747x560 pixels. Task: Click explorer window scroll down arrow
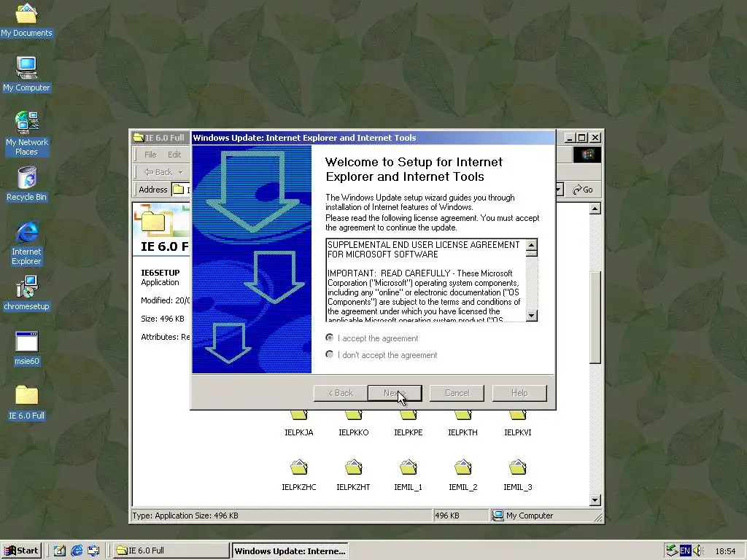pyautogui.click(x=595, y=500)
